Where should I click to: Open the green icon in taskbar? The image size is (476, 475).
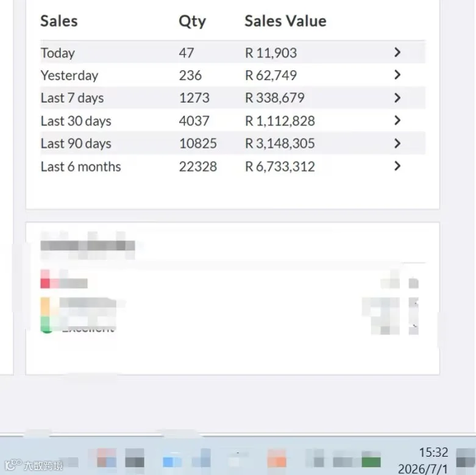point(371,462)
